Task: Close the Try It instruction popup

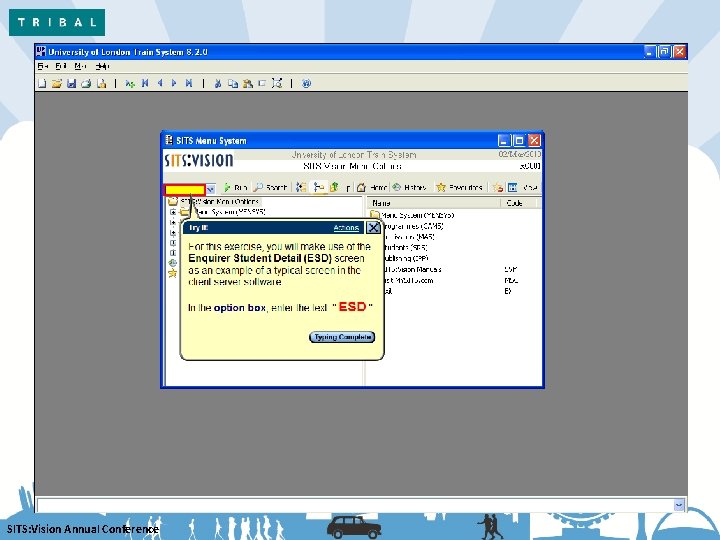Action: (x=373, y=227)
